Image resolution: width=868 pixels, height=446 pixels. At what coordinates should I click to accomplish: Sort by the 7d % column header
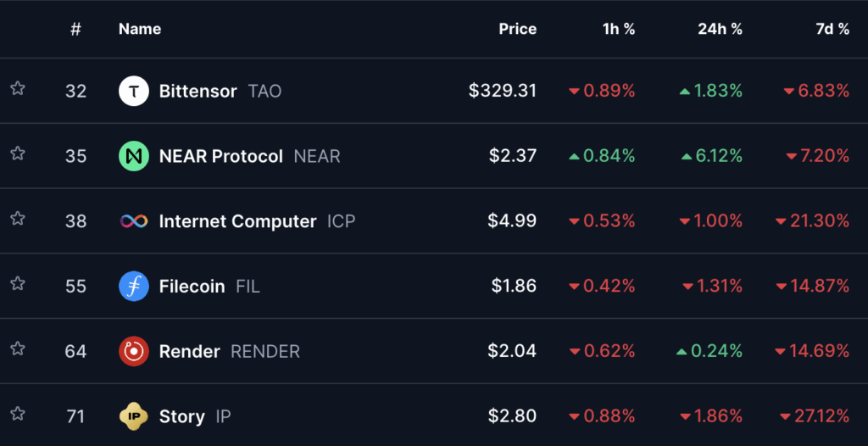click(x=832, y=29)
